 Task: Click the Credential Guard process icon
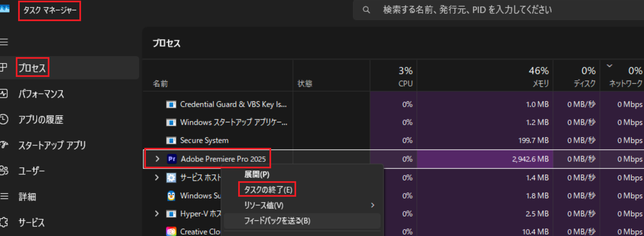point(171,105)
